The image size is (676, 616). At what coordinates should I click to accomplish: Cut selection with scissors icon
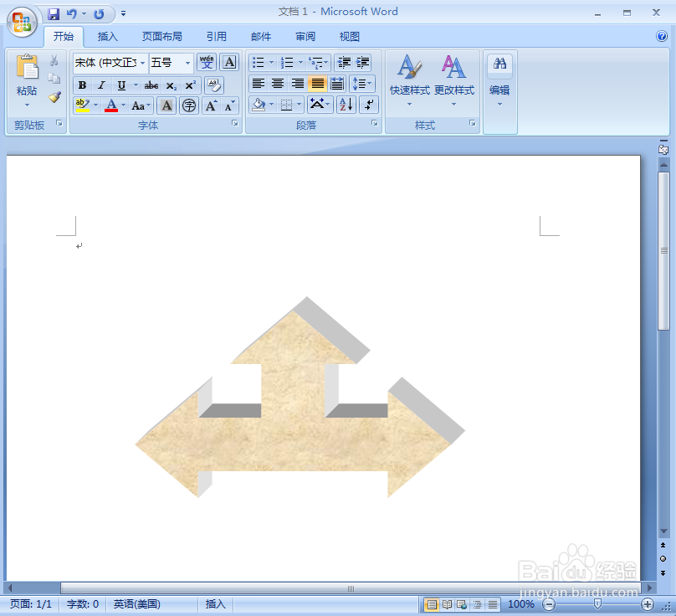pos(54,60)
